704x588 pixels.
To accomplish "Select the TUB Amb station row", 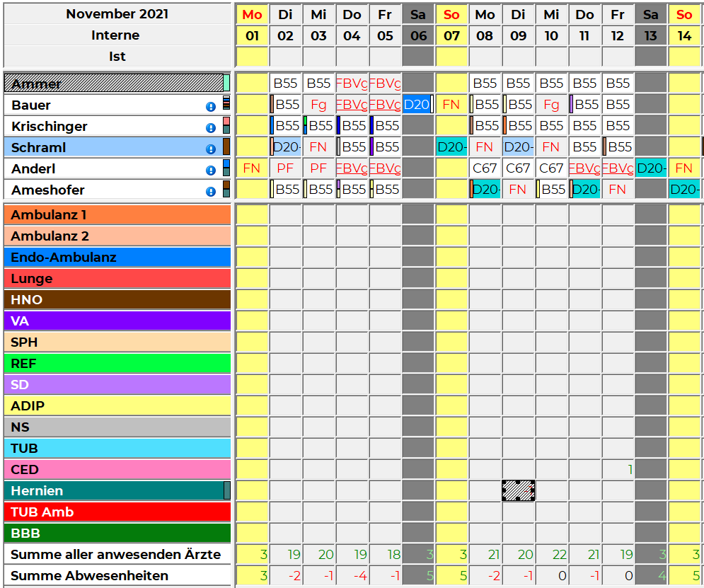I will pyautogui.click(x=117, y=512).
